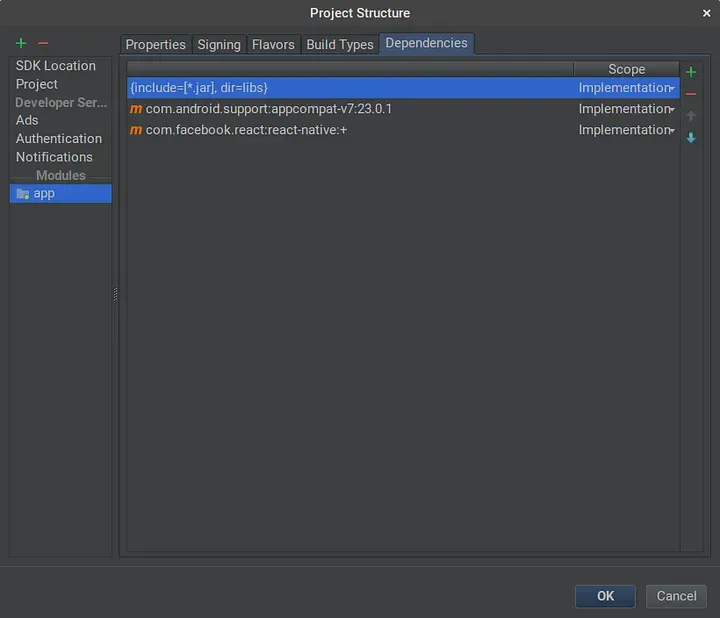This screenshot has width=720, height=618.
Task: Remove selected dependency with red minus
Action: pyautogui.click(x=690, y=93)
